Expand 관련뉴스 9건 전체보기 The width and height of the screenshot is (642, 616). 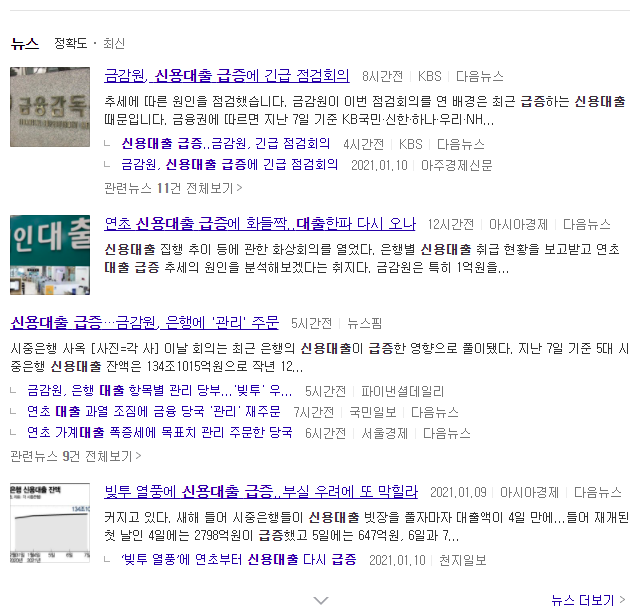click(x=76, y=456)
